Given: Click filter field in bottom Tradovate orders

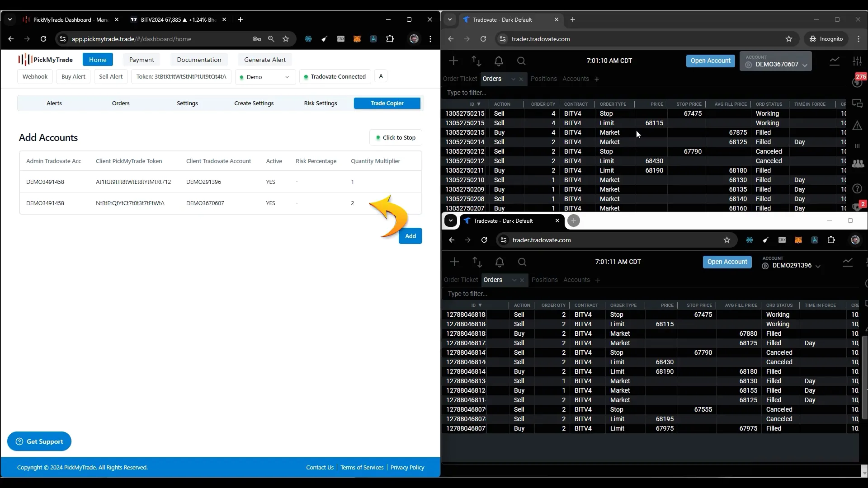Looking at the screenshot, I should [650, 294].
